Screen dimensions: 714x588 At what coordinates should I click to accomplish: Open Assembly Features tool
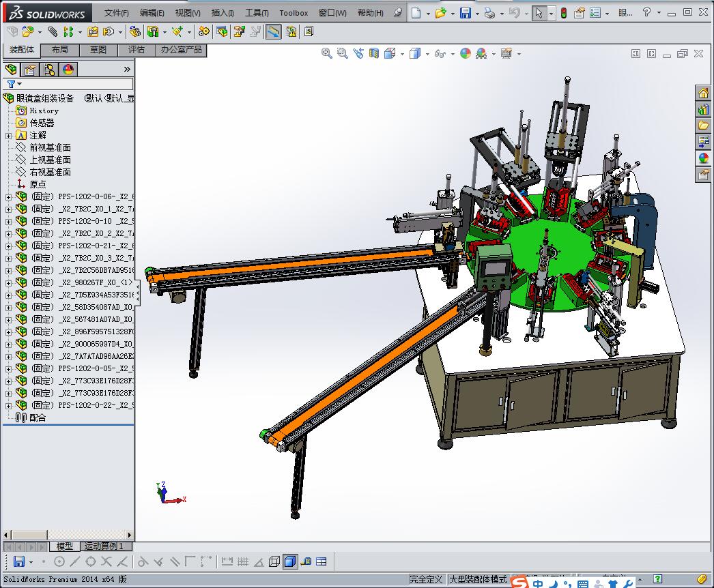click(153, 31)
